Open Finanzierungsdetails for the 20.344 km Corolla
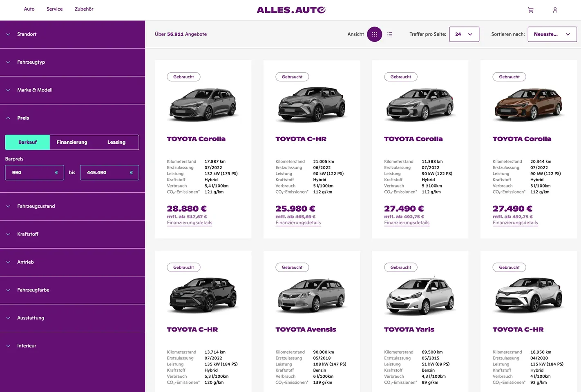The height and width of the screenshot is (392, 581). tap(515, 223)
